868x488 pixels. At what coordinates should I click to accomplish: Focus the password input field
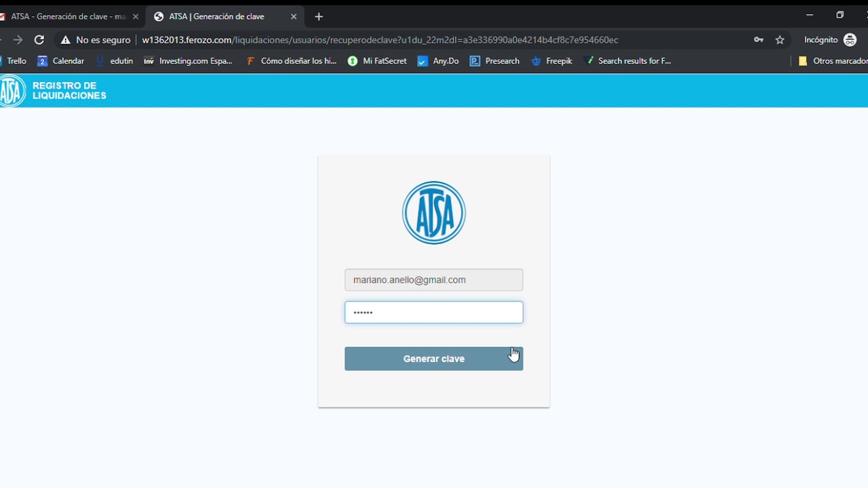click(433, 312)
